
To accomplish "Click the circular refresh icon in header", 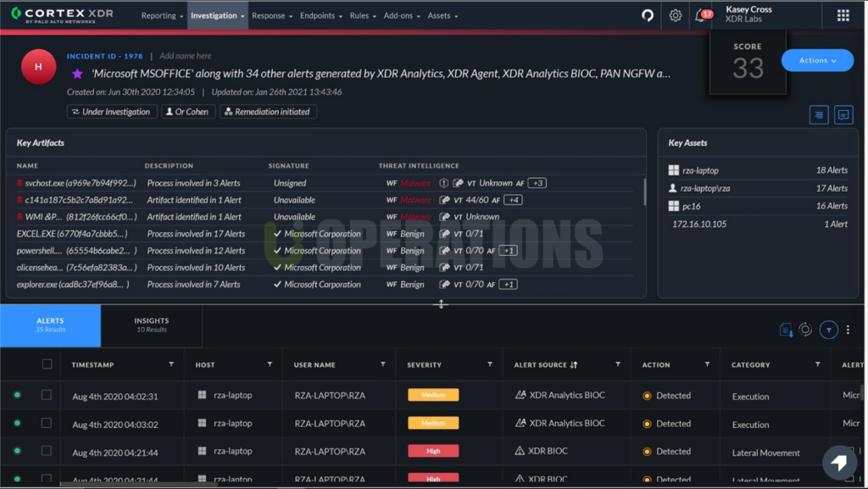I will click(647, 15).
